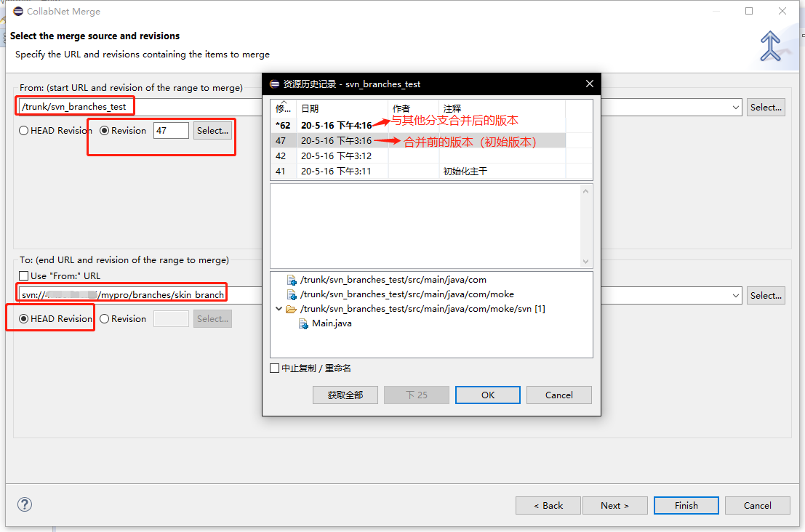Click comment pane scroll down arrow

(586, 262)
